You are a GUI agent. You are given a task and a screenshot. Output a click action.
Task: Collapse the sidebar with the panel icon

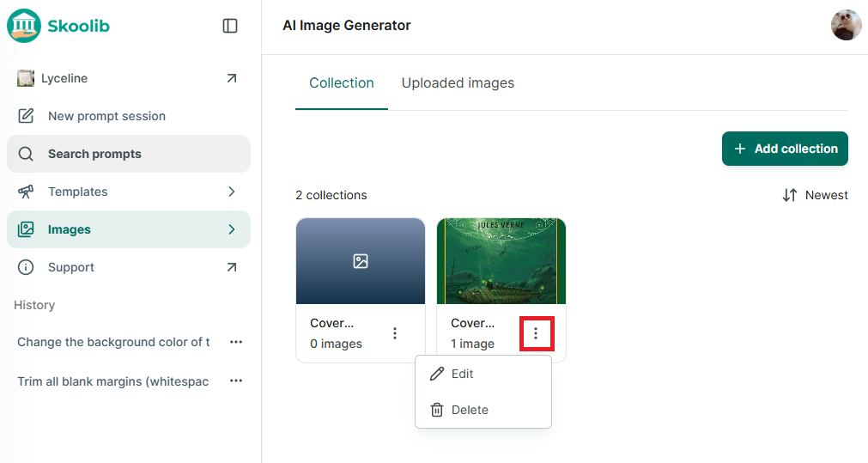230,26
